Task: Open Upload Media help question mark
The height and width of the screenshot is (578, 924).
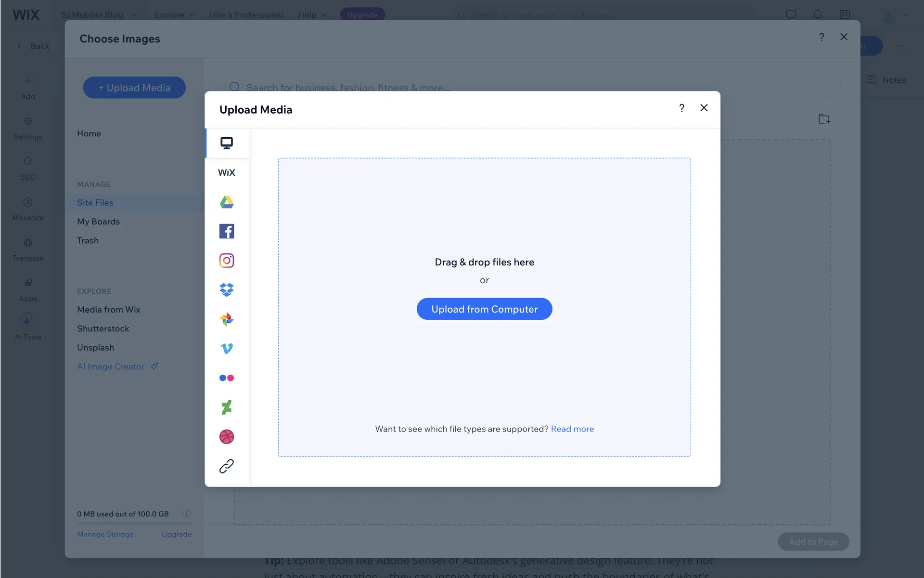Action: [x=681, y=108]
